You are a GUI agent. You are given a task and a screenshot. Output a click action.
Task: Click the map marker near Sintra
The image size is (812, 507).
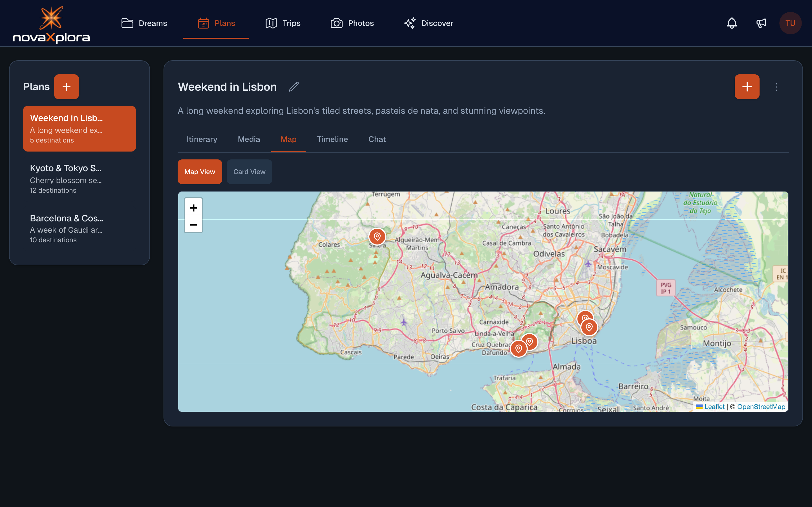pos(377,236)
